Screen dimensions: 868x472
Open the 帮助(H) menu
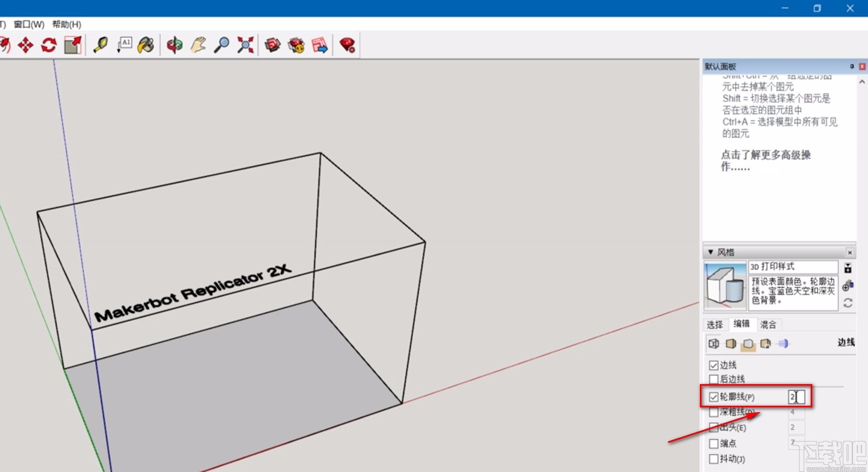point(66,24)
